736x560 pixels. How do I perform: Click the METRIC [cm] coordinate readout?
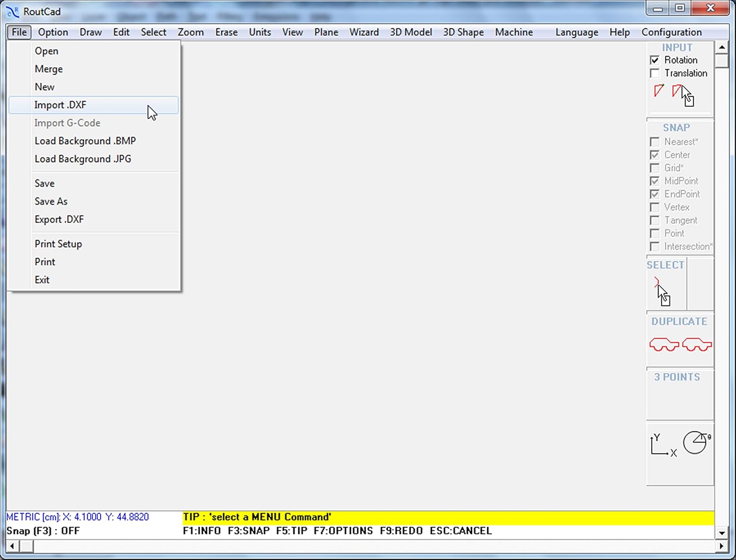(78, 517)
